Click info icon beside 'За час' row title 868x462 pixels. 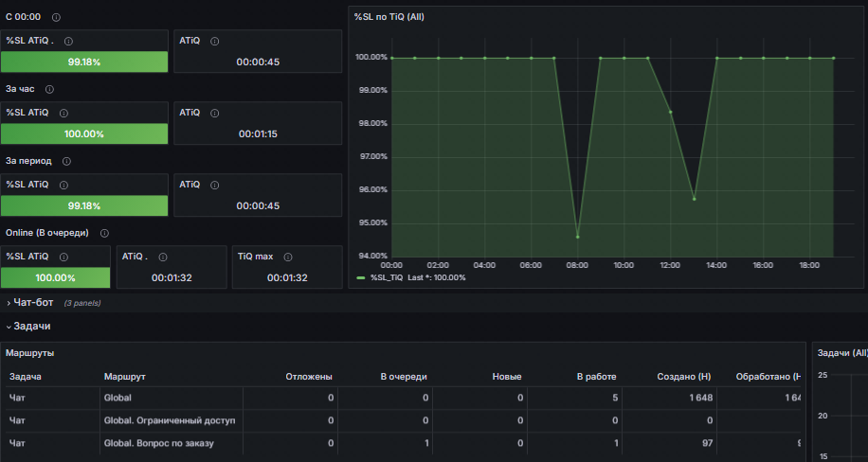pos(49,89)
